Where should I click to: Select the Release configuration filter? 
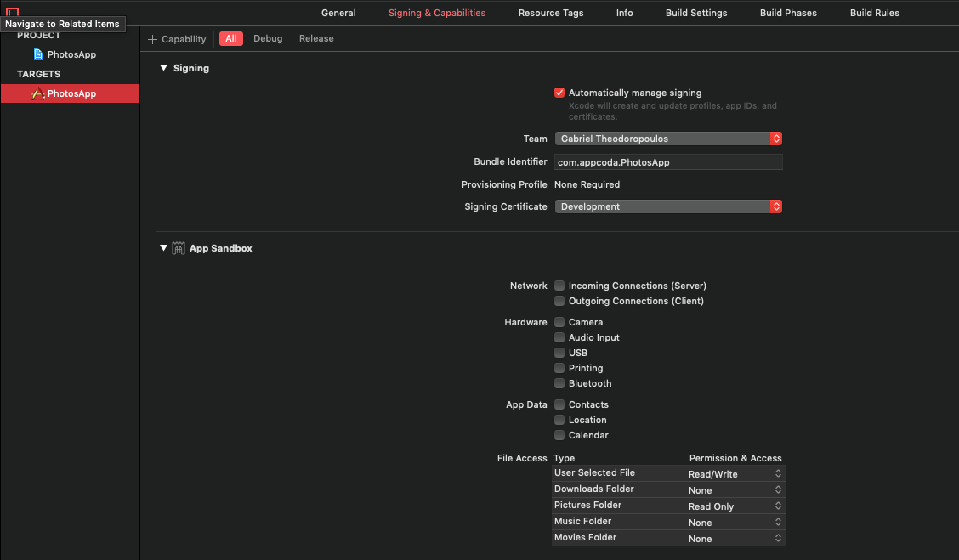point(316,38)
